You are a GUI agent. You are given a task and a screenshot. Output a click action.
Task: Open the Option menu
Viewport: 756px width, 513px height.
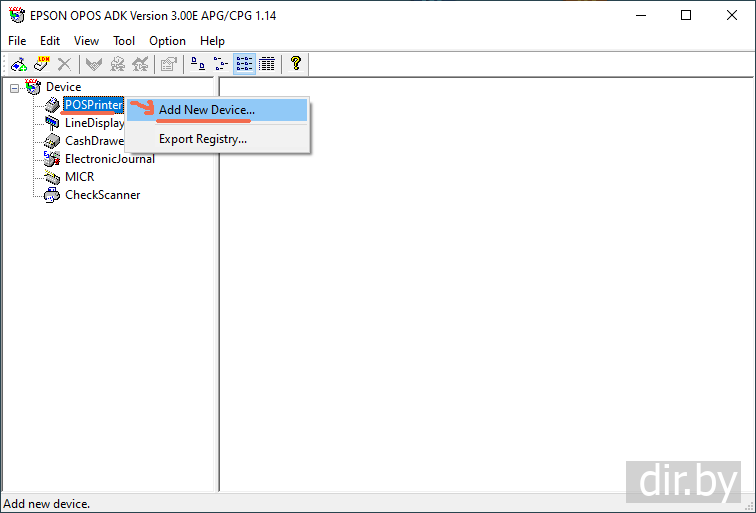coord(167,41)
